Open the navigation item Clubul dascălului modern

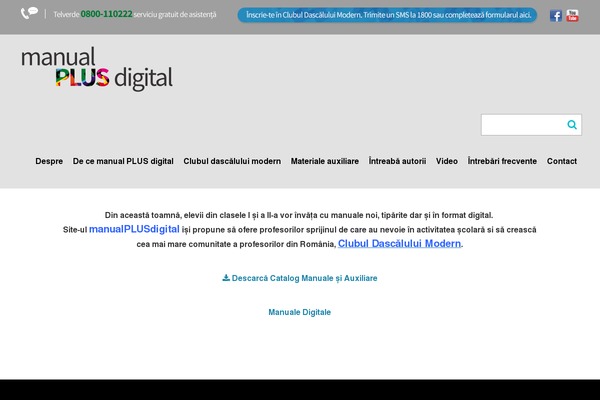click(x=232, y=161)
